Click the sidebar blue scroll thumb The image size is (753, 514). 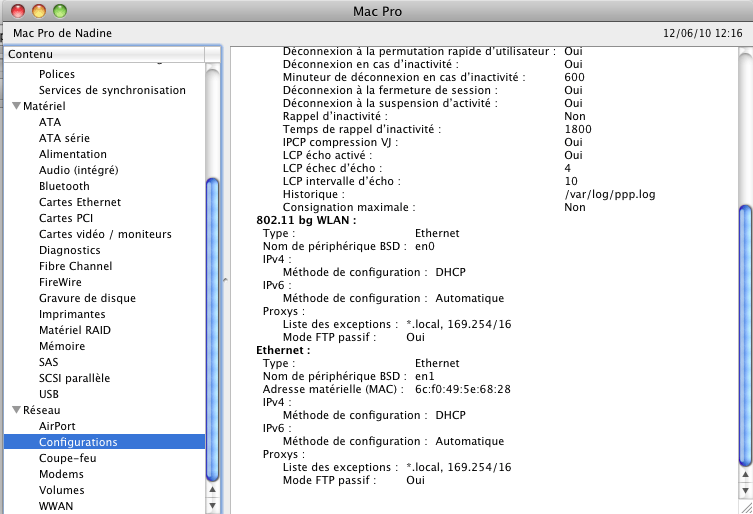[x=212, y=330]
